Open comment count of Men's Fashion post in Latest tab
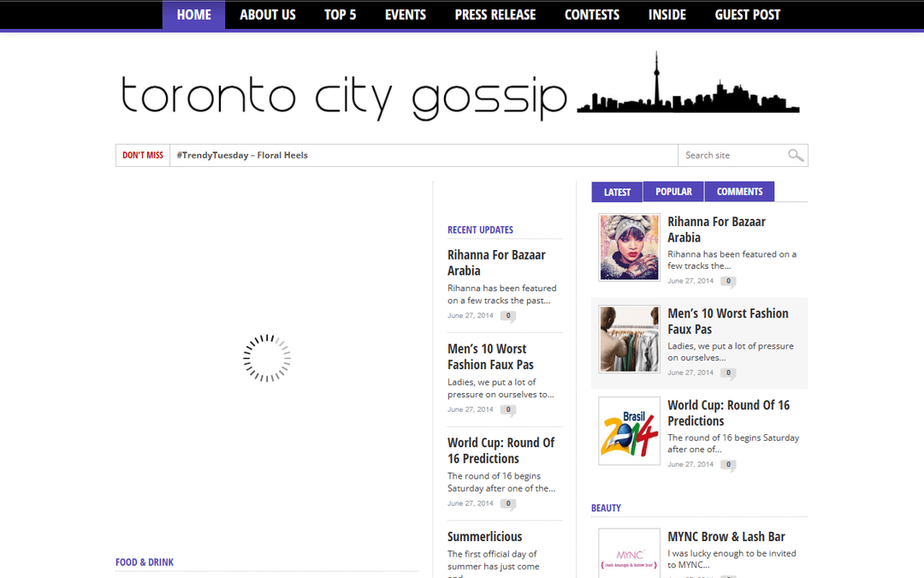 [728, 372]
